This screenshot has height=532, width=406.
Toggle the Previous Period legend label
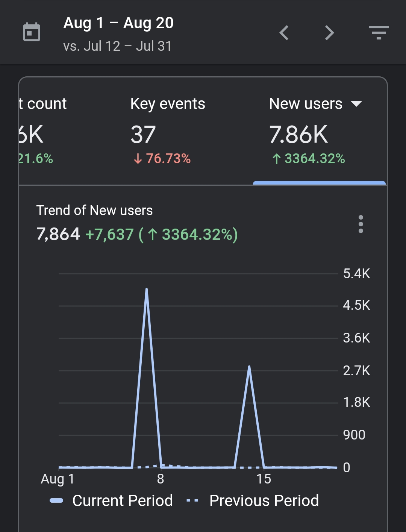tap(264, 501)
